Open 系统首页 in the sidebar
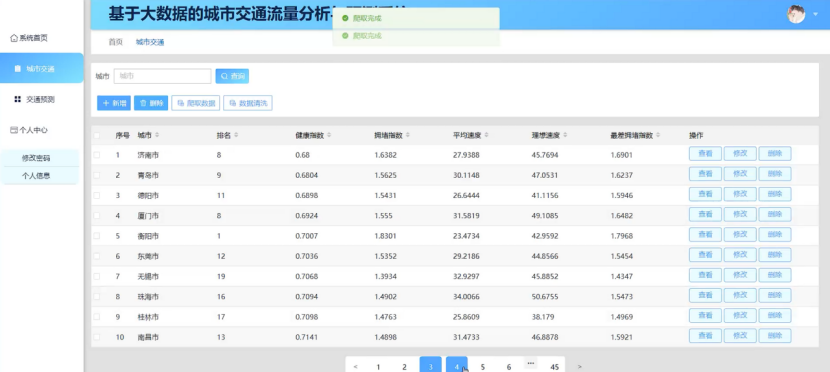This screenshot has width=830, height=372. [x=29, y=38]
